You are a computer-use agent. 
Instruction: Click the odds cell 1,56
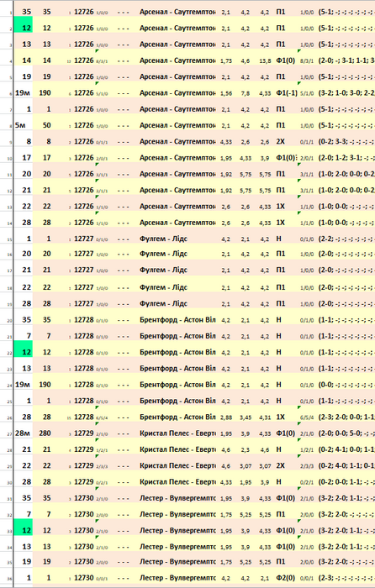[226, 93]
